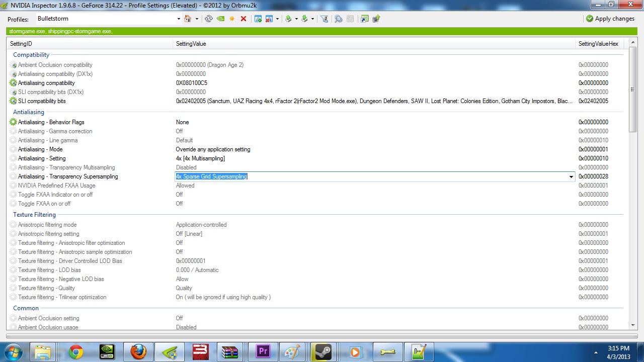Click the last toolbar icon with green arrow
This screenshot has width=644, height=362.
376,19
